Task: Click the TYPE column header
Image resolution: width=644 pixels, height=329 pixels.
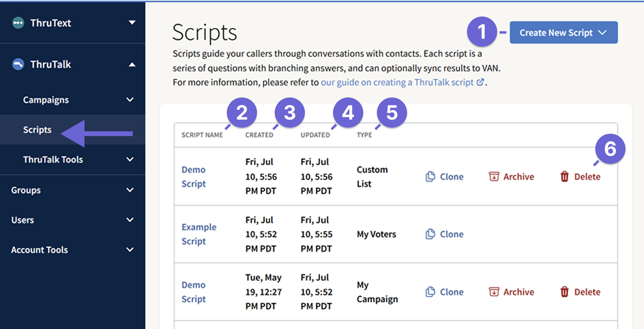Action: click(364, 135)
